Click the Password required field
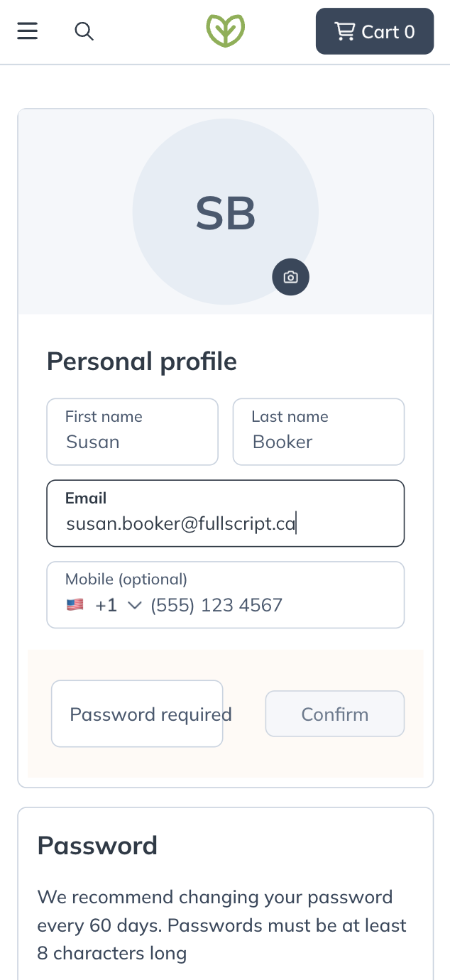Viewport: 450px width, 980px height. tap(137, 713)
